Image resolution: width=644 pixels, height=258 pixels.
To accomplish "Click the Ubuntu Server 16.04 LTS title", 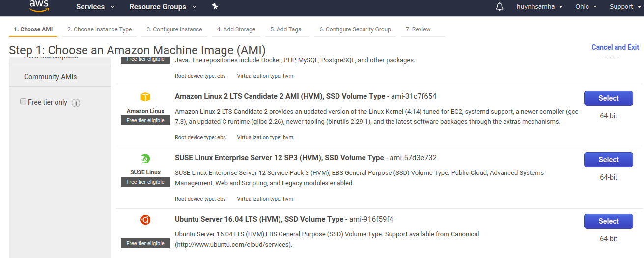I will [259, 219].
